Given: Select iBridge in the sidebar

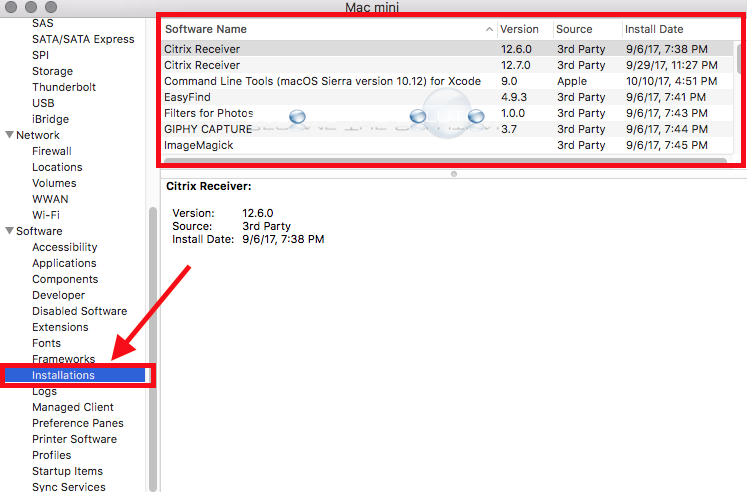Looking at the screenshot, I should pyautogui.click(x=50, y=119).
